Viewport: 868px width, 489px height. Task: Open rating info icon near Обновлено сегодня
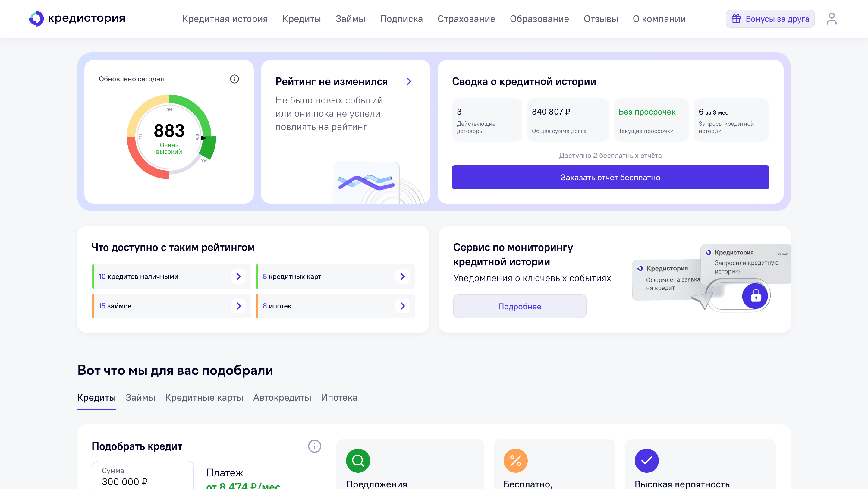(234, 79)
